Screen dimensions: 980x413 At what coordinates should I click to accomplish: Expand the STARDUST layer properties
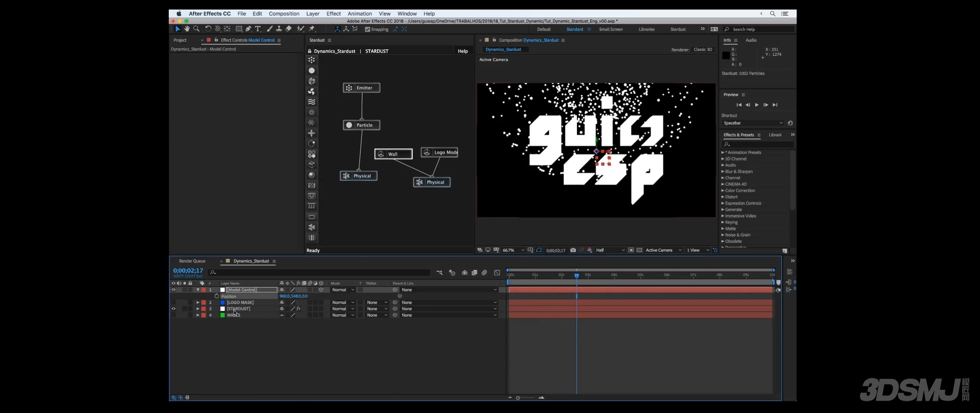pos(198,309)
